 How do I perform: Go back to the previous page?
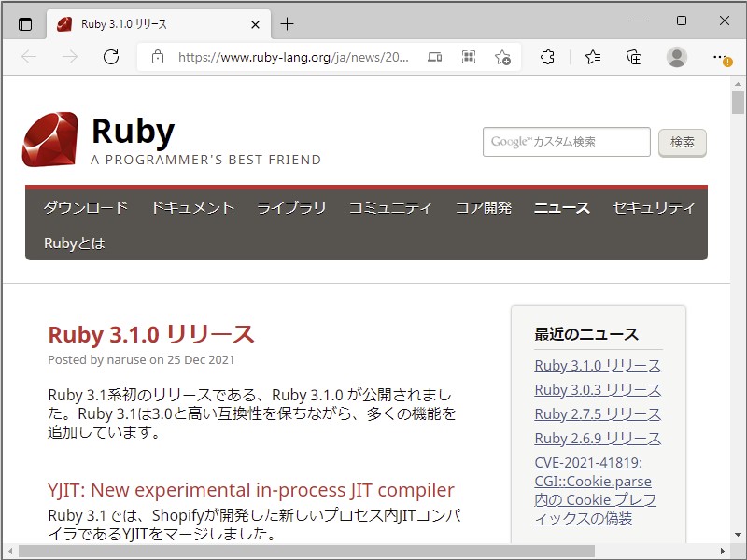(30, 57)
